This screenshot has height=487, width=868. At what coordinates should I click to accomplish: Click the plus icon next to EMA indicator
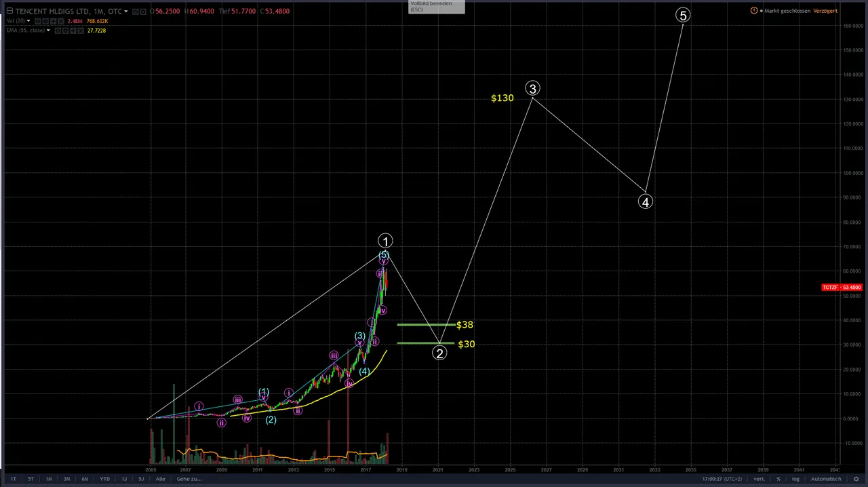point(73,31)
